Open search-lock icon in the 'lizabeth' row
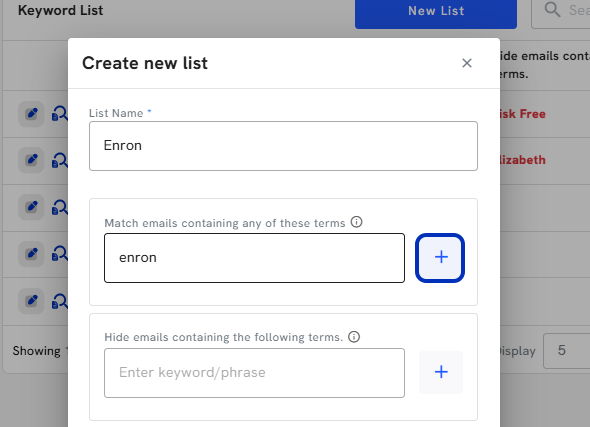Screen dimensions: 590x427 coord(59,160)
